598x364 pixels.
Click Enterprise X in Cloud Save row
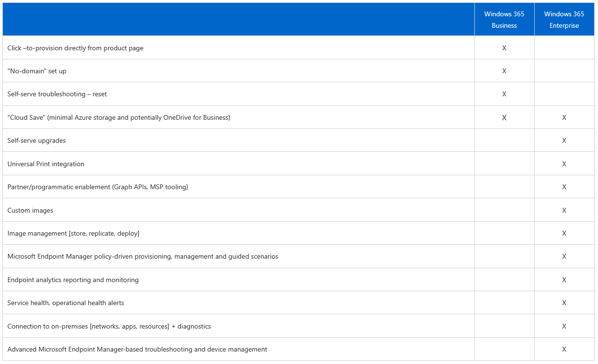pyautogui.click(x=564, y=117)
